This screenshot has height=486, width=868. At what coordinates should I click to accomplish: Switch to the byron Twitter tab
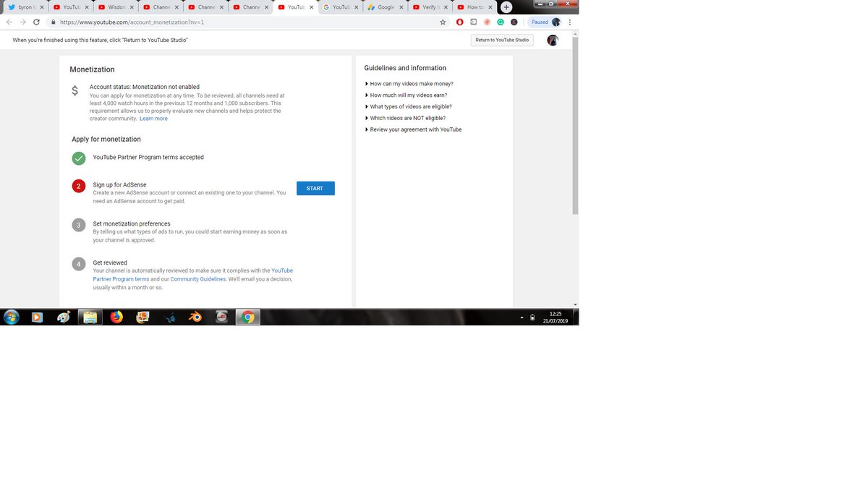(27, 7)
